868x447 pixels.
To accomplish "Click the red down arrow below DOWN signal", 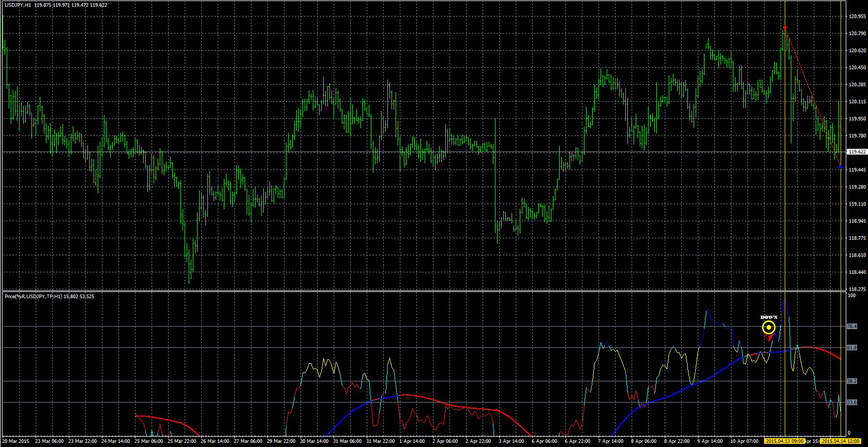I will coord(770,337).
